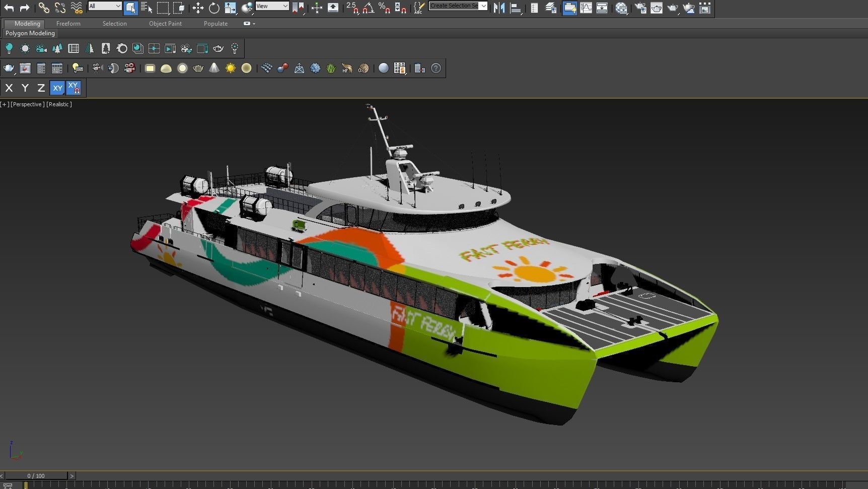
Task: Open the 'View' reference coordinate dropdown
Action: click(x=272, y=6)
